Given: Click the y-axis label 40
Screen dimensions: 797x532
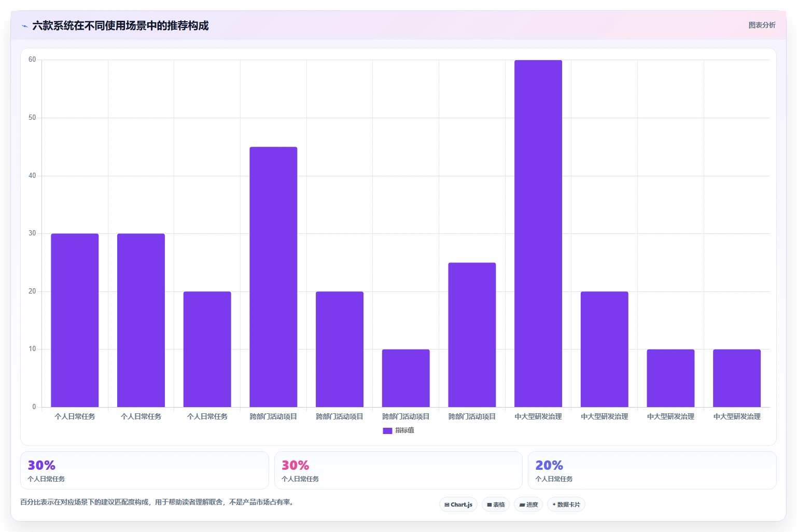Looking at the screenshot, I should (32, 176).
